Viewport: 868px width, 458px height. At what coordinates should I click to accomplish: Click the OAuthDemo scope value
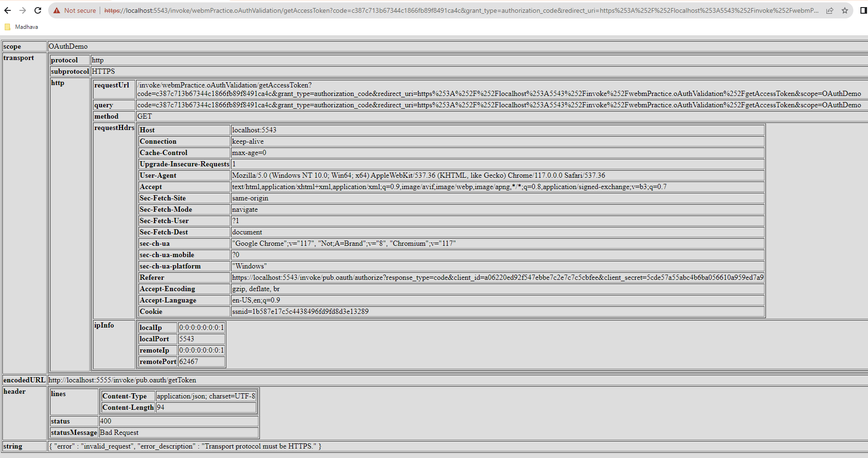tap(67, 46)
